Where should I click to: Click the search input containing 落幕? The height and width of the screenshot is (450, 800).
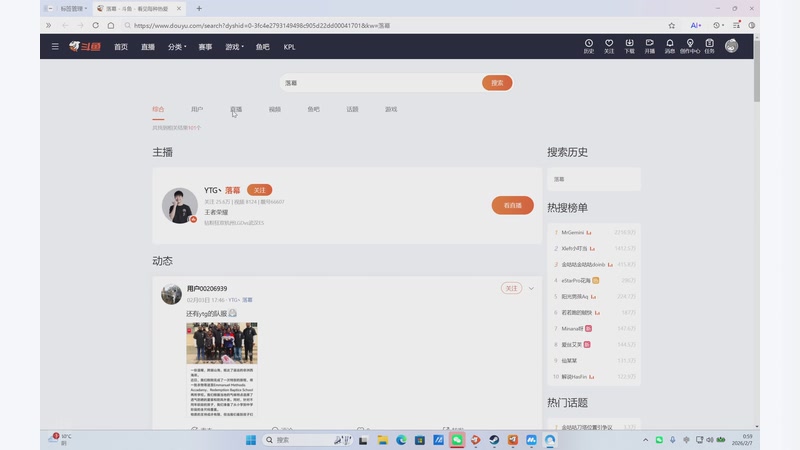point(381,83)
